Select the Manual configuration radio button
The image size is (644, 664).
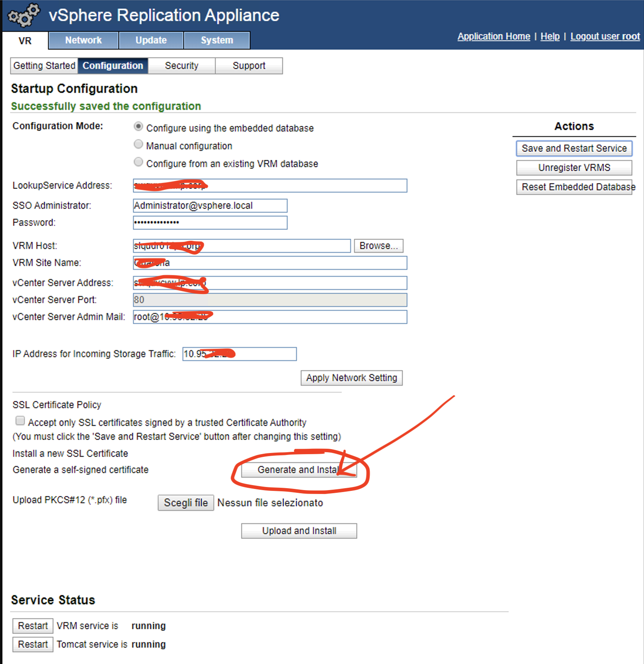[138, 144]
